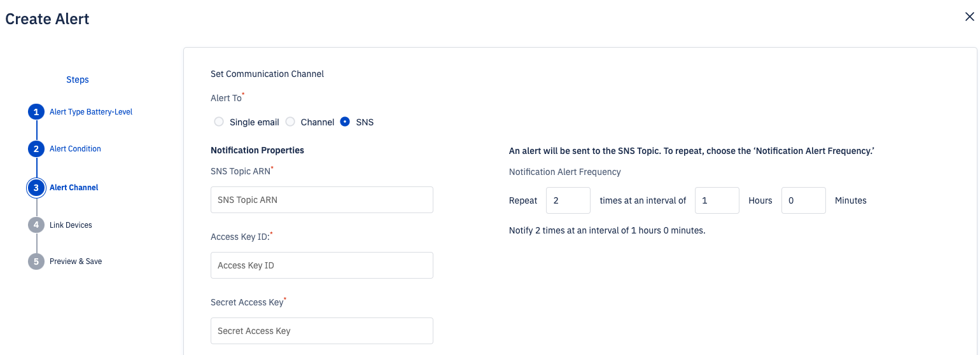Screen dimensions: 980x355
Task: Click step 3 circle icon
Action: (36, 188)
